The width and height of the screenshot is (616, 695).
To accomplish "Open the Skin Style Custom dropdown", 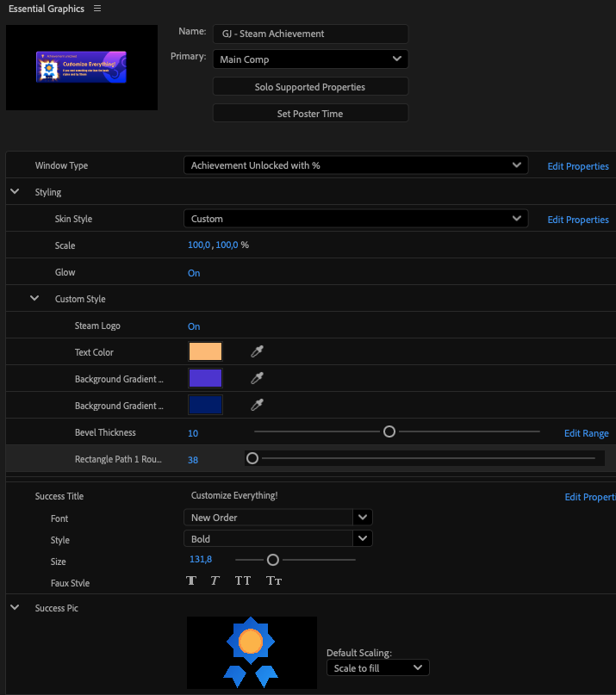I will [x=356, y=219].
